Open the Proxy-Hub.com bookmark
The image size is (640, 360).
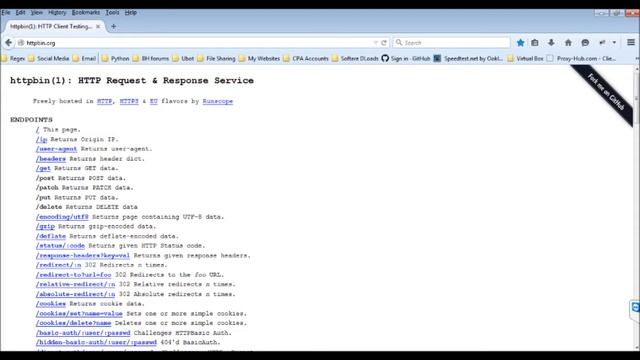(x=581, y=58)
